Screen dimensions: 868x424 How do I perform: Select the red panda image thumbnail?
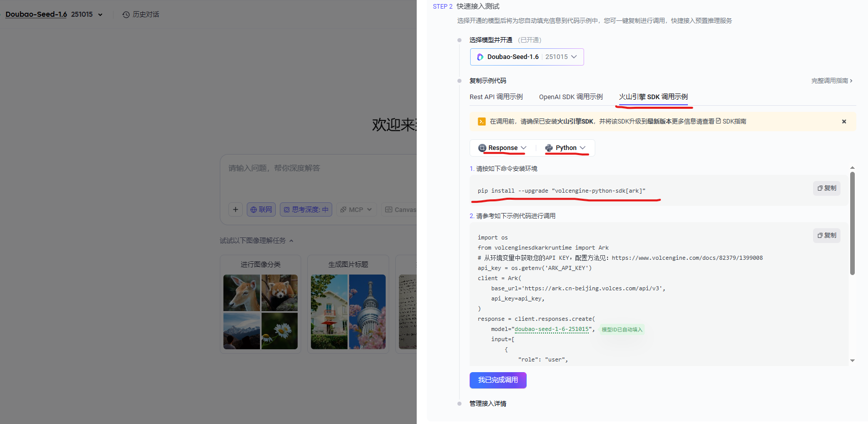click(279, 293)
